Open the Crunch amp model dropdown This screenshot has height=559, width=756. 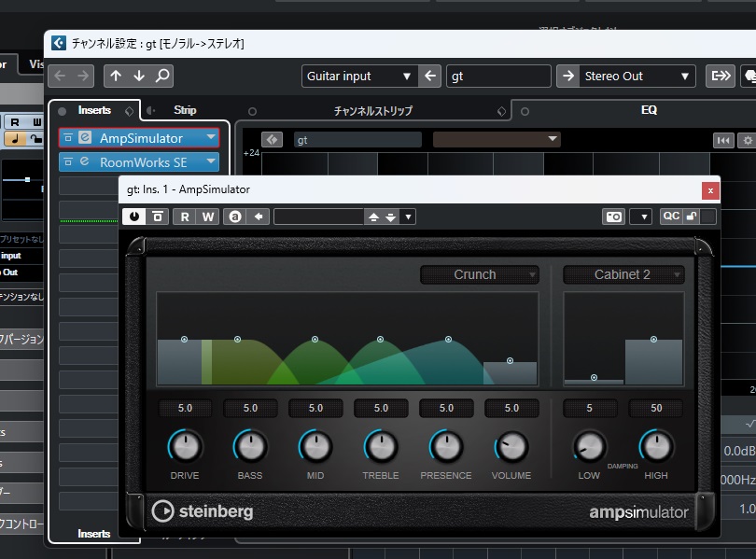coord(479,274)
